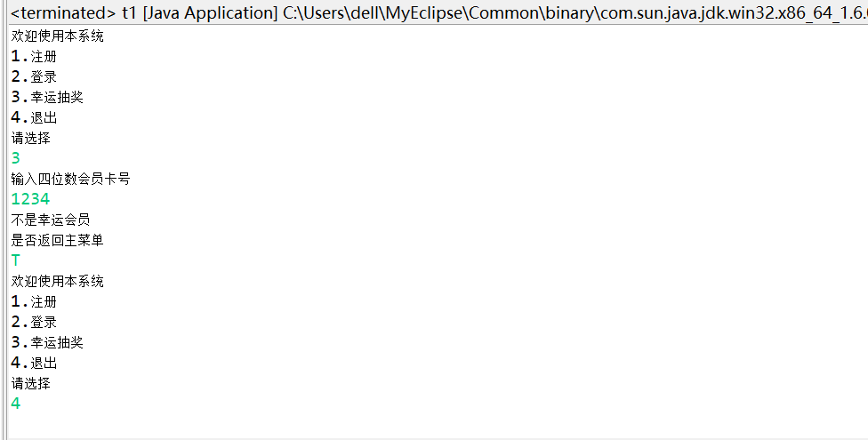Click the second 请选择 prompt line
This screenshot has width=868, height=440.
tap(31, 383)
